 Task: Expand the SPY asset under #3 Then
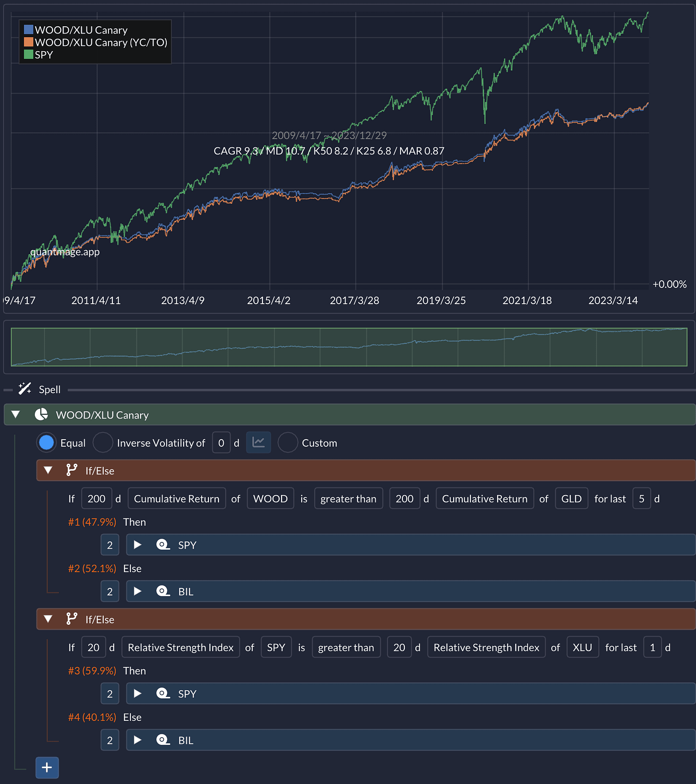138,693
